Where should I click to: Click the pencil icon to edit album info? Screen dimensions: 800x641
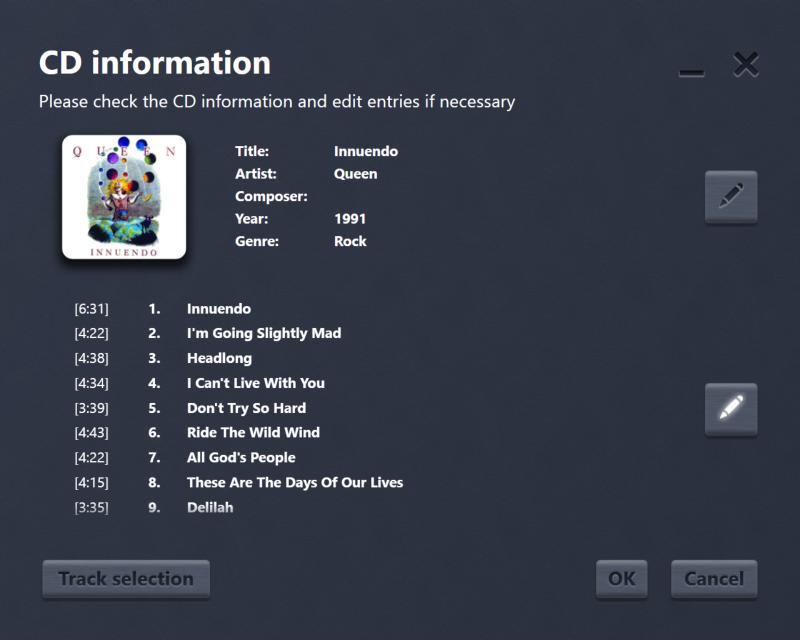click(x=731, y=197)
